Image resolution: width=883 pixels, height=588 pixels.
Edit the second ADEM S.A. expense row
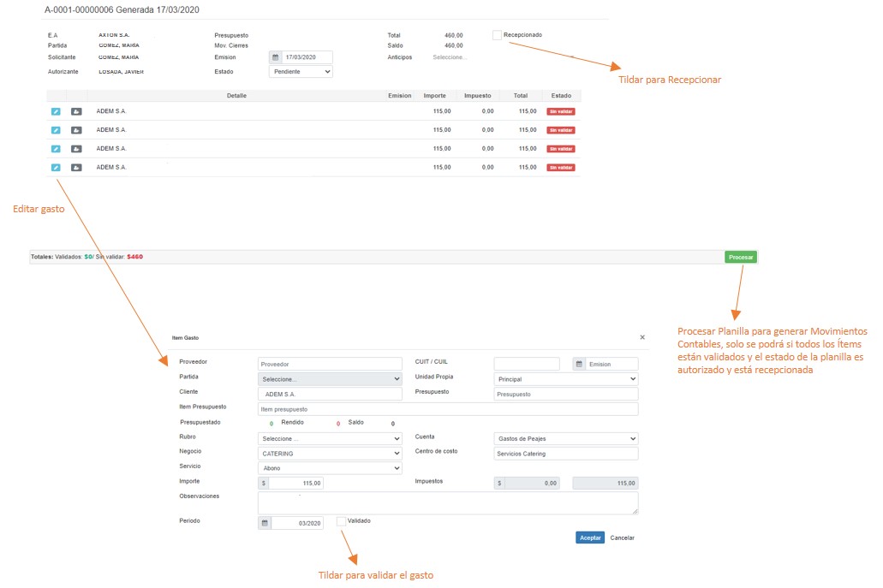coord(56,130)
